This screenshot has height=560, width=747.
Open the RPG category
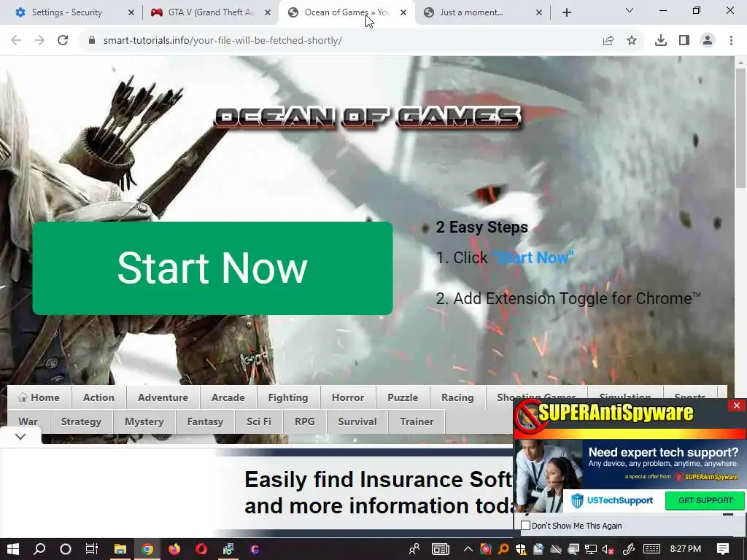click(x=304, y=422)
